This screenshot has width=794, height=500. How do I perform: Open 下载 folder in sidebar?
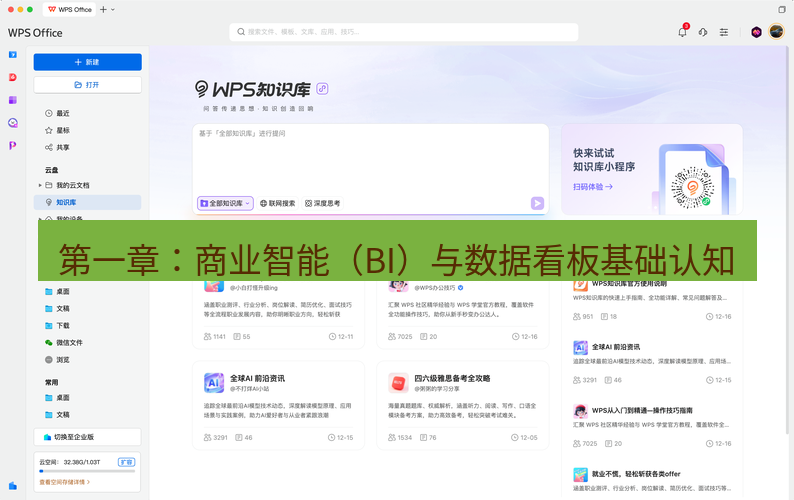tap(87, 326)
